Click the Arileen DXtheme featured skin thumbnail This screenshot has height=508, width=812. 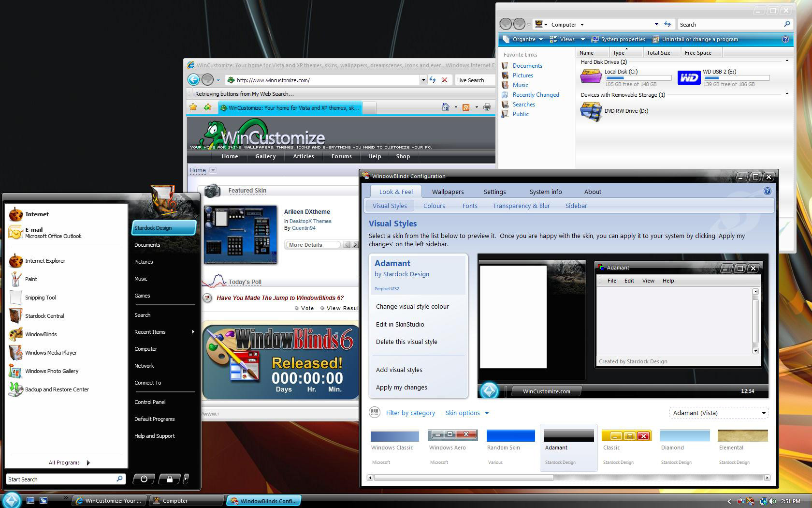(x=240, y=235)
